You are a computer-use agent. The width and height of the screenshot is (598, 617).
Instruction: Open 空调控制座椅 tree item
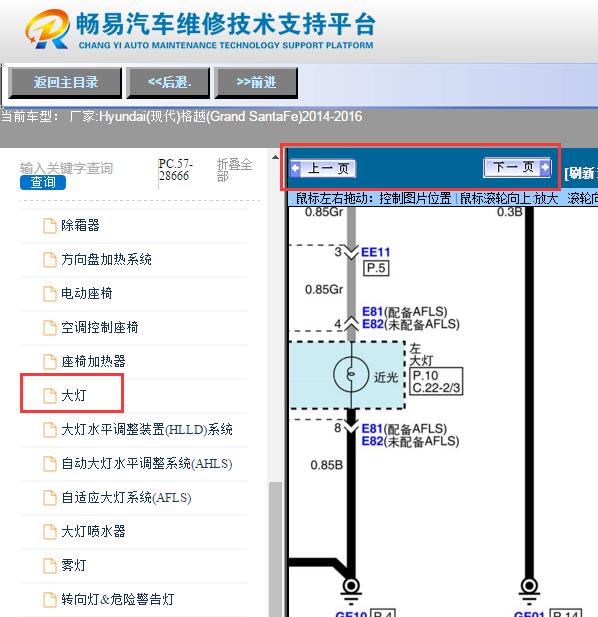click(100, 327)
